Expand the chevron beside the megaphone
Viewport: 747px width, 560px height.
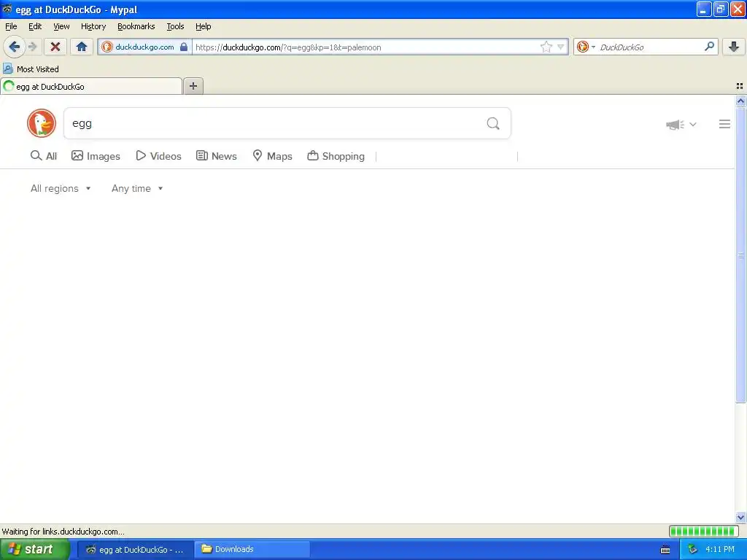tap(693, 124)
